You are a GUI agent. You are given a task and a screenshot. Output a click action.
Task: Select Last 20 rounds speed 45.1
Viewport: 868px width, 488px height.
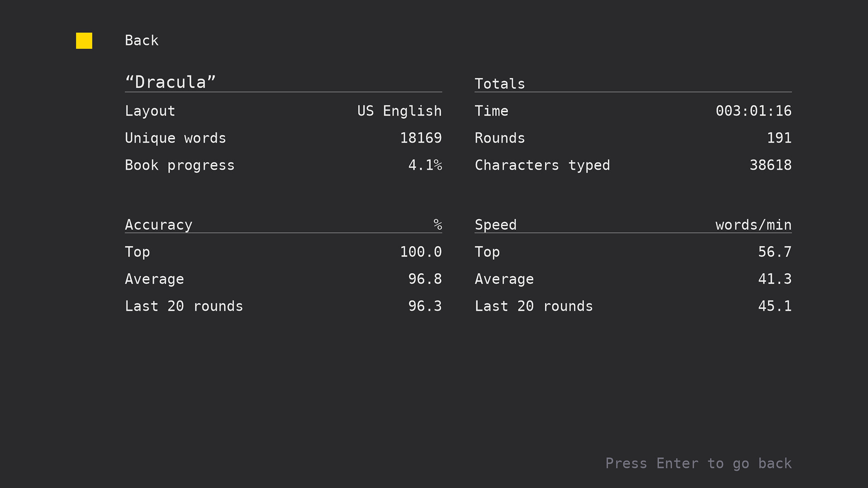tap(774, 306)
